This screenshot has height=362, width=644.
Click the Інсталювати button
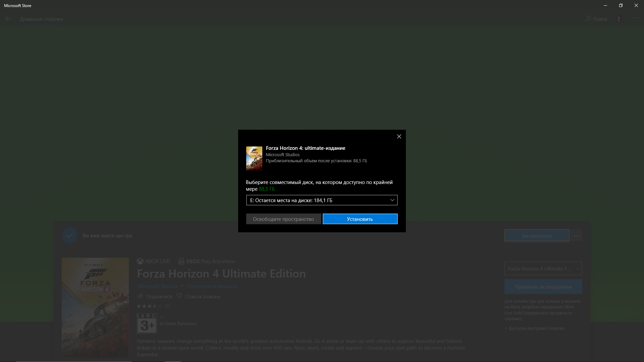(537, 236)
